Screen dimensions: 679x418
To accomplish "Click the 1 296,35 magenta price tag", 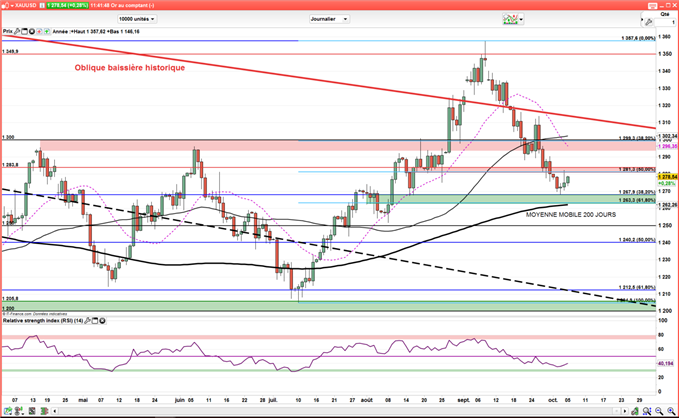I will 667,146.
